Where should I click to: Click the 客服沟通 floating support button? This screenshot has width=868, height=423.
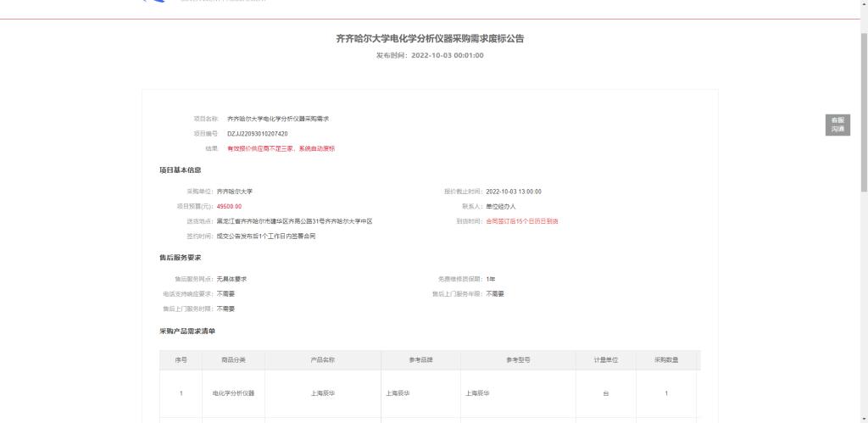(x=837, y=125)
